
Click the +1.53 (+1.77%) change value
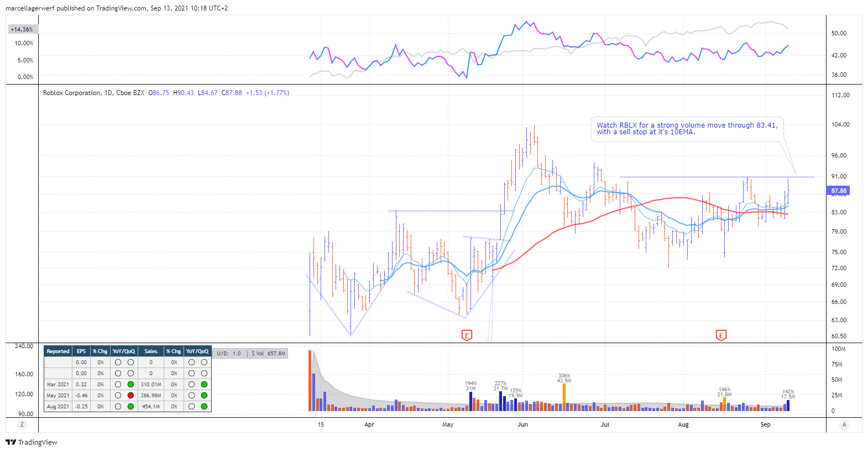tap(268, 93)
